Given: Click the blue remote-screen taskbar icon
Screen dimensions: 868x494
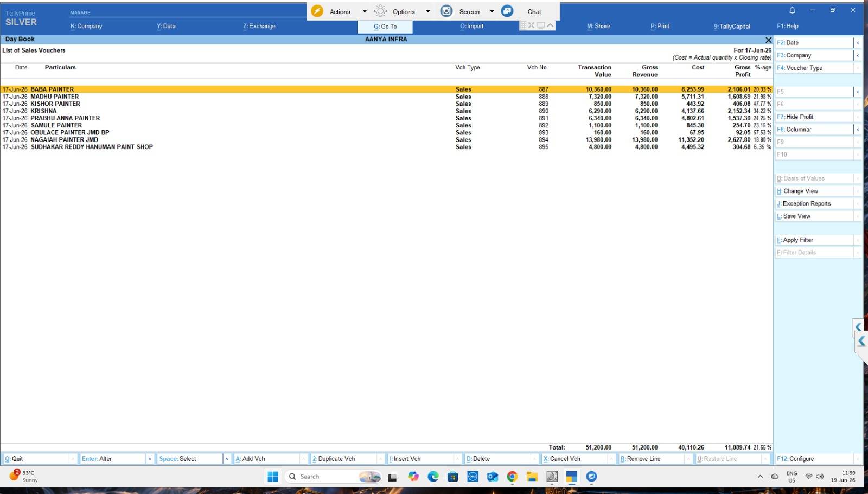Looking at the screenshot, I should [x=591, y=477].
